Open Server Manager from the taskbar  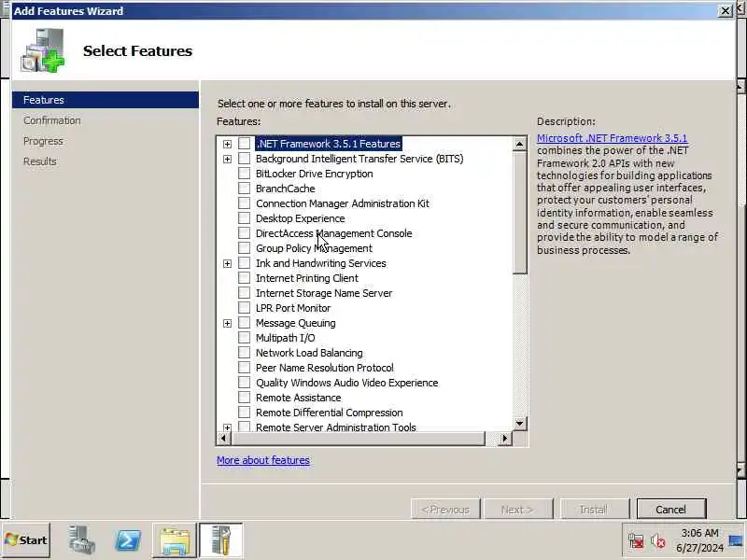(81, 540)
